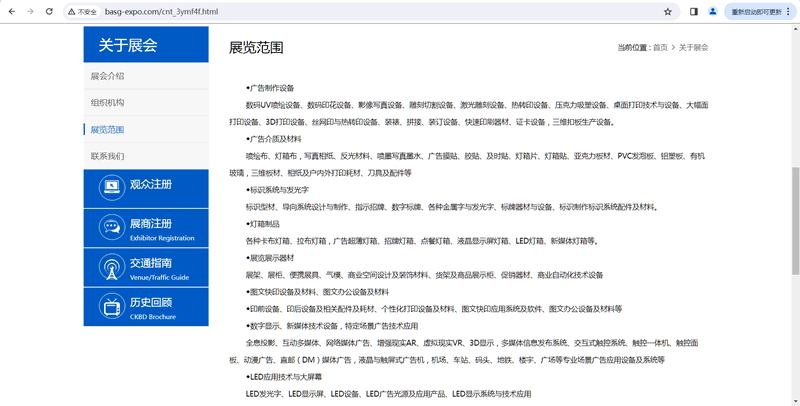This screenshot has height=406, width=800.
Task: Reload the page with refresh icon
Action: coord(50,12)
